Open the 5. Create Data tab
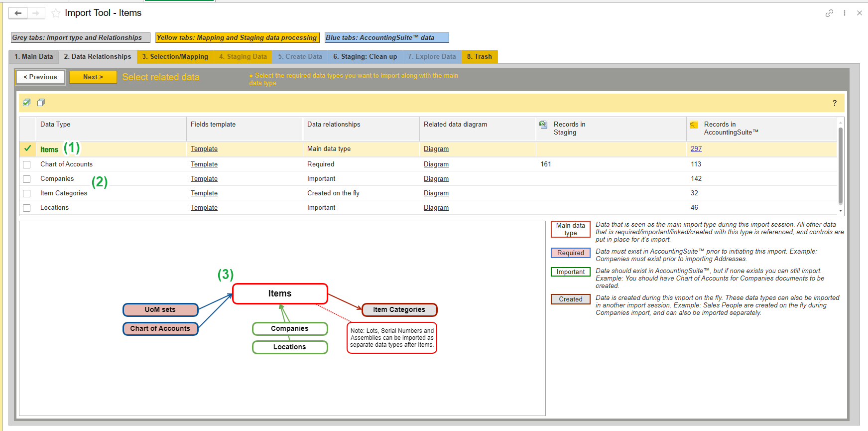Image resolution: width=868 pixels, height=431 pixels. coord(300,57)
